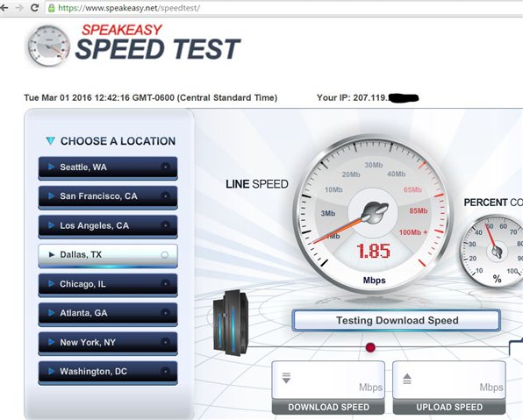The image size is (523, 420).
Task: Collapse the Choose a Location triangle
Action: click(x=50, y=140)
